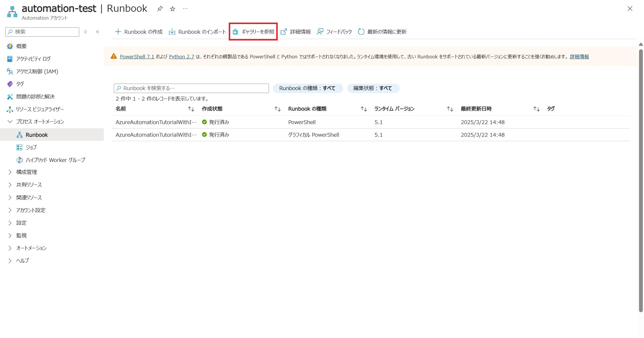Click Runbook の作成 button
This screenshot has height=338, width=644.
click(x=139, y=32)
